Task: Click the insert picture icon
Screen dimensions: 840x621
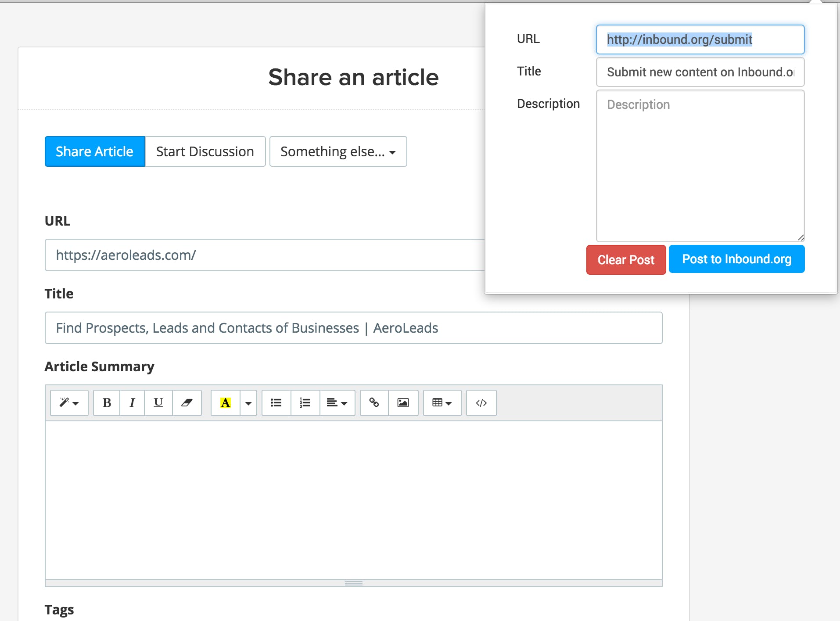Action: [x=403, y=402]
